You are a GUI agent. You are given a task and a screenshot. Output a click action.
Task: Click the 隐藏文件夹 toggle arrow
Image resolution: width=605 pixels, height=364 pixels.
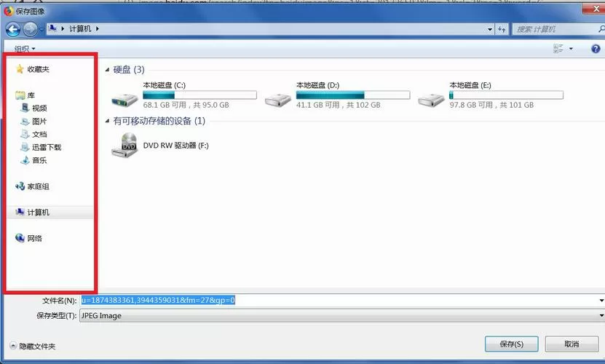[14, 346]
